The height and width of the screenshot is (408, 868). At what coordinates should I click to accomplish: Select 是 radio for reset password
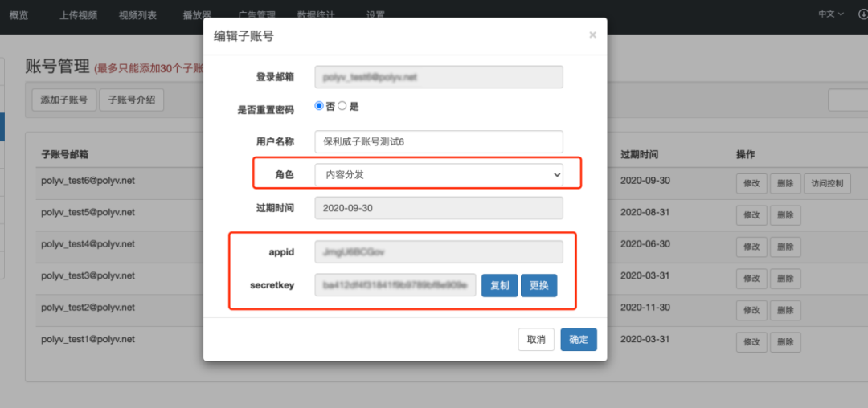(342, 106)
